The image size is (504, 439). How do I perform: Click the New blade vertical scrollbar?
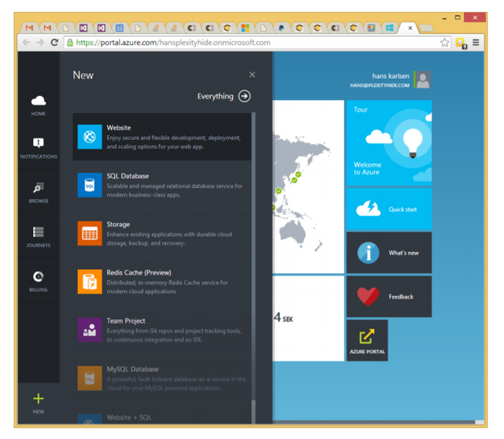[x=254, y=267]
